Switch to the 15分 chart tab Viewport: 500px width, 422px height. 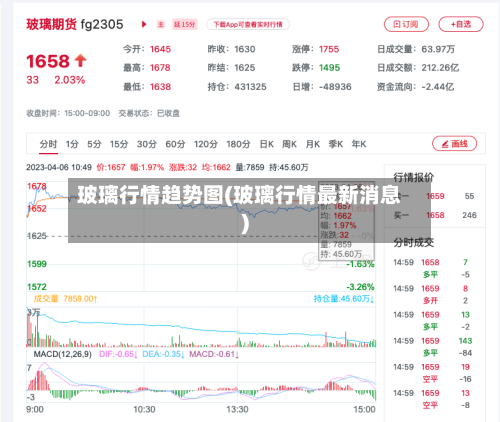pyautogui.click(x=119, y=144)
